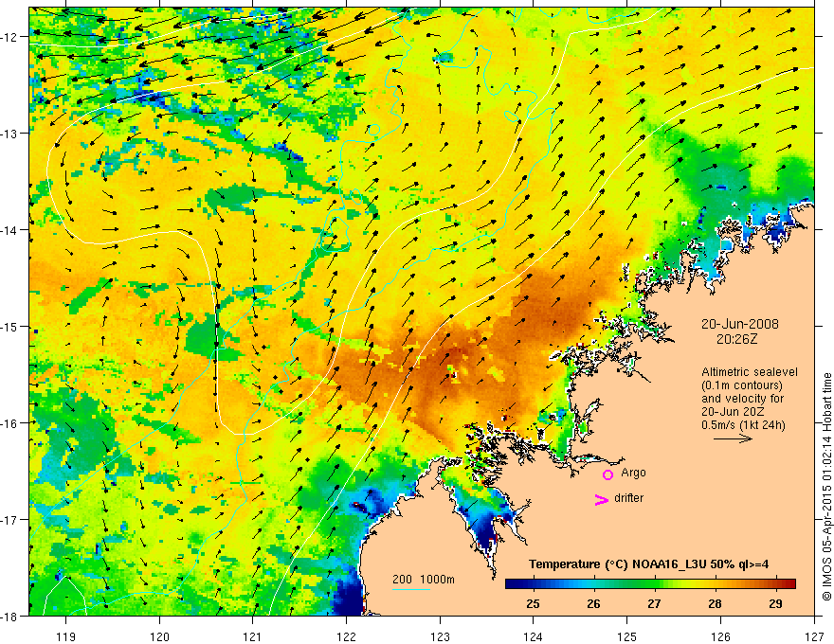Click the '125' longitude axis label
The image size is (834, 644).
(x=627, y=636)
